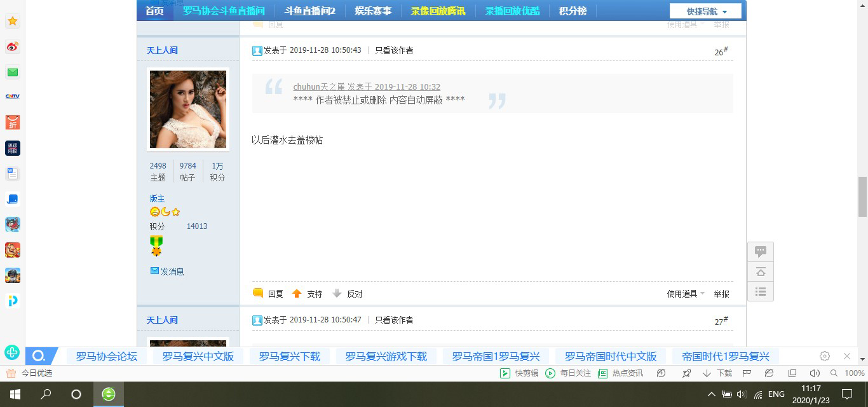Open the 快捷导航 dropdown
Image resolution: width=868 pixels, height=407 pixels.
(x=705, y=10)
